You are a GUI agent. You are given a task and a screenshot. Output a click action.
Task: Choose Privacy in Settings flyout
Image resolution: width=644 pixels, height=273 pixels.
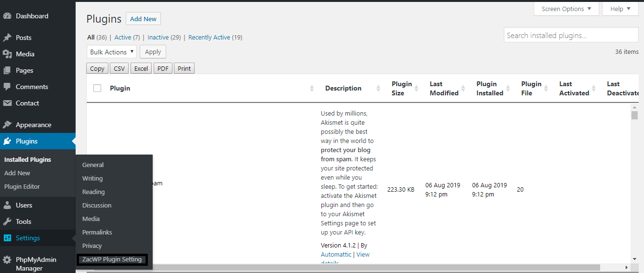(x=92, y=246)
